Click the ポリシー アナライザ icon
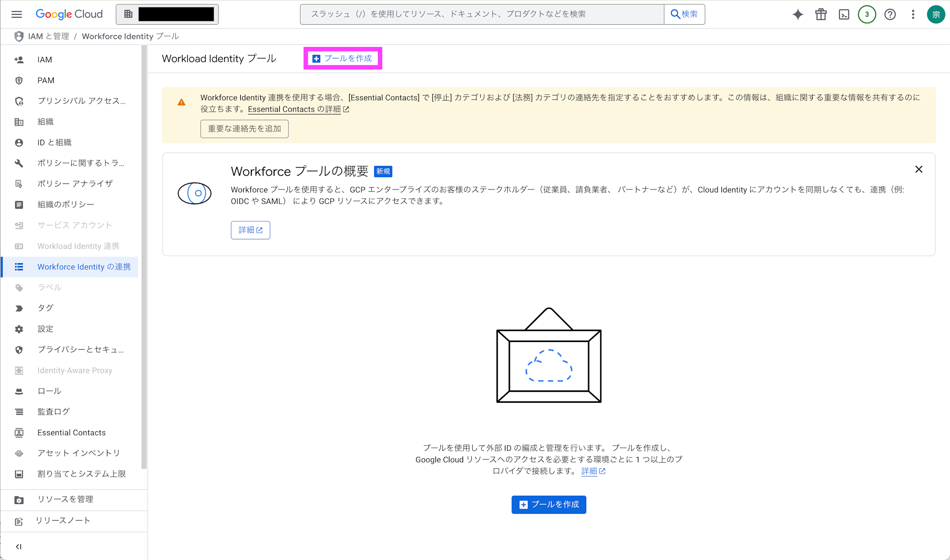Screen dimensions: 950x560 pyautogui.click(x=19, y=184)
